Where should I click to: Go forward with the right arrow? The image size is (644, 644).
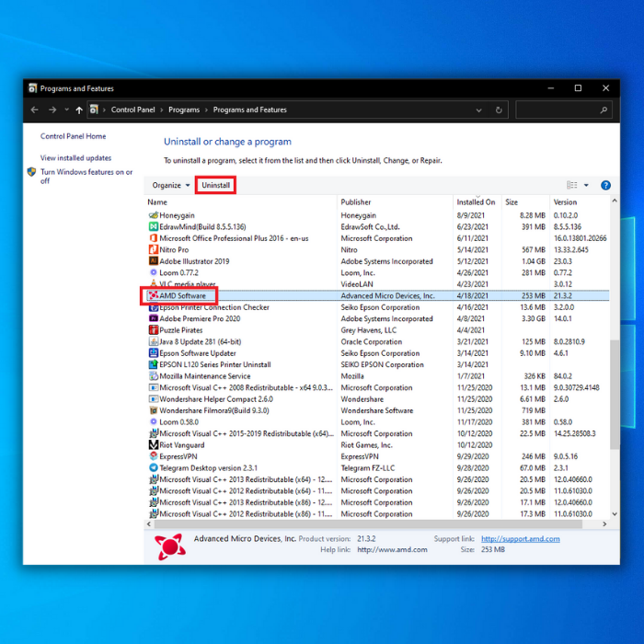(x=52, y=110)
